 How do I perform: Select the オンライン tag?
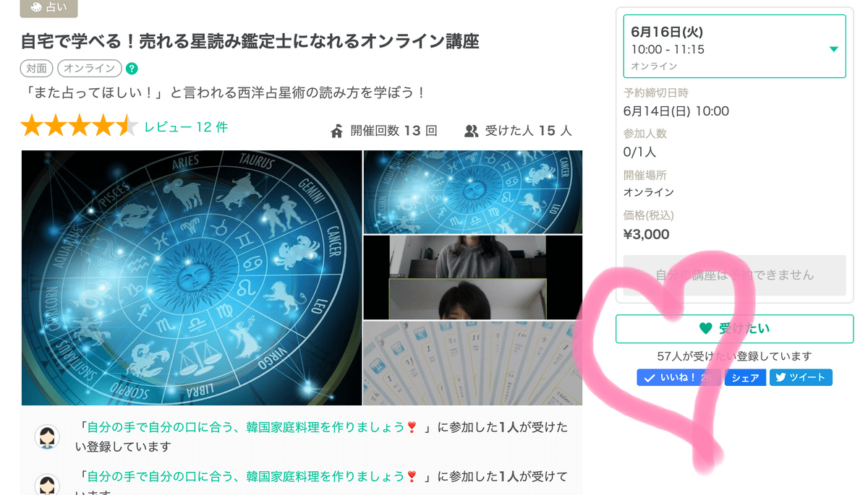89,69
